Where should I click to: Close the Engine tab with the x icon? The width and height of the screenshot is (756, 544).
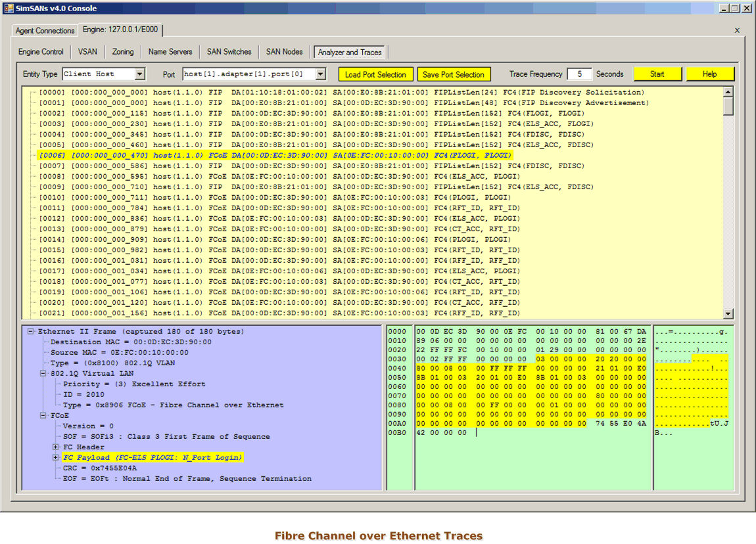(x=737, y=30)
